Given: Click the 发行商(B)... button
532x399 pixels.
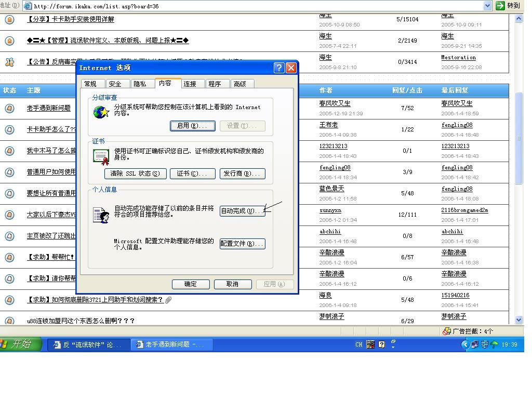Looking at the screenshot, I should point(242,174).
